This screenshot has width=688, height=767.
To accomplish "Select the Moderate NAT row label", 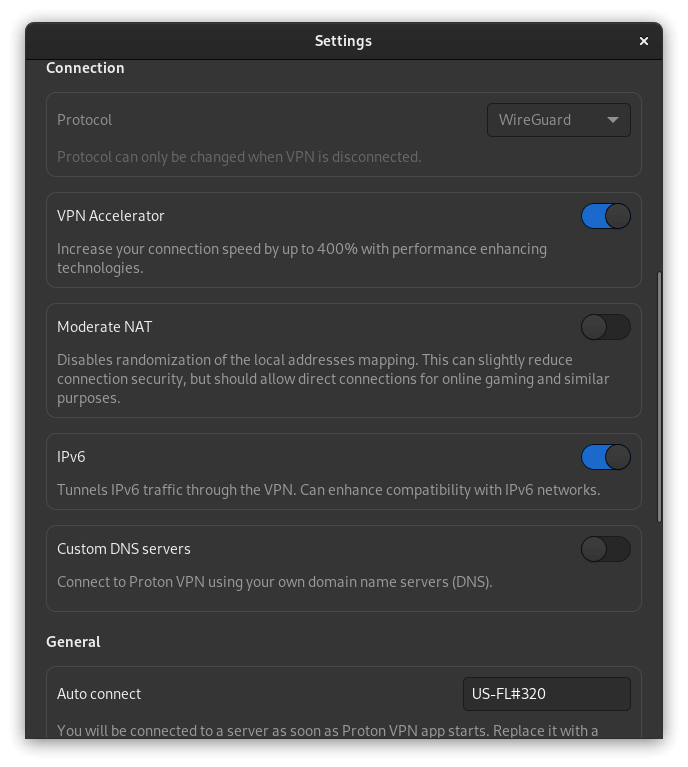I will click(x=105, y=327).
